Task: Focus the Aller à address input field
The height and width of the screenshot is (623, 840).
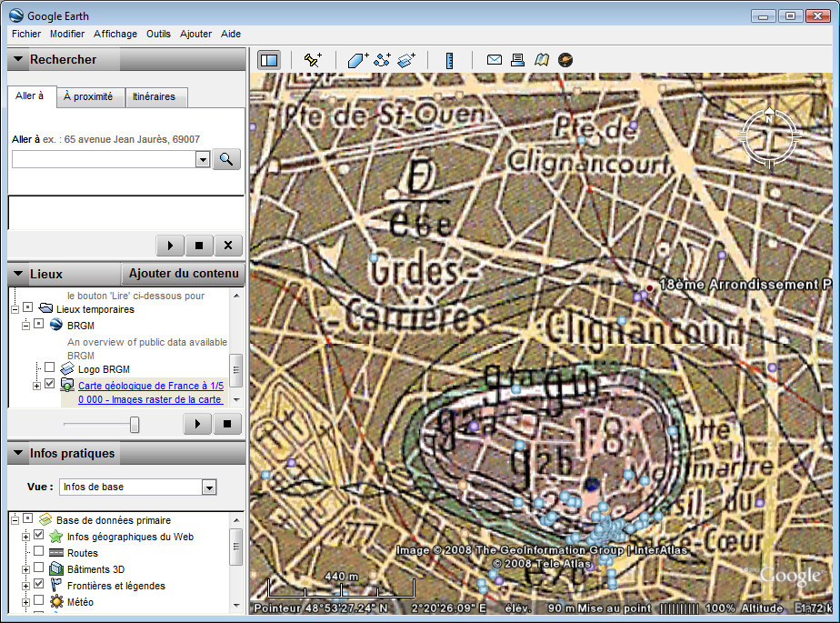Action: (x=105, y=159)
